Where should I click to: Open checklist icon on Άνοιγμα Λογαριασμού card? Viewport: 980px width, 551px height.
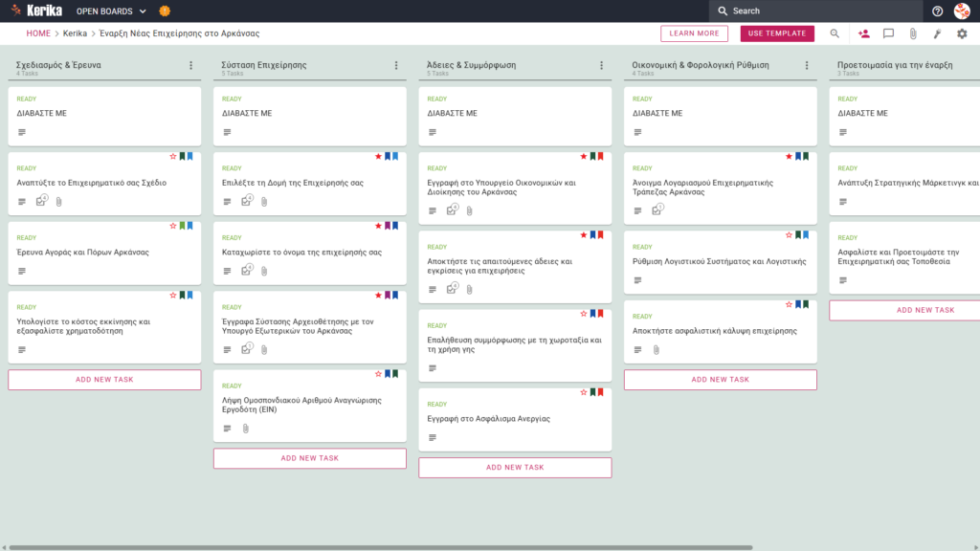[657, 210]
